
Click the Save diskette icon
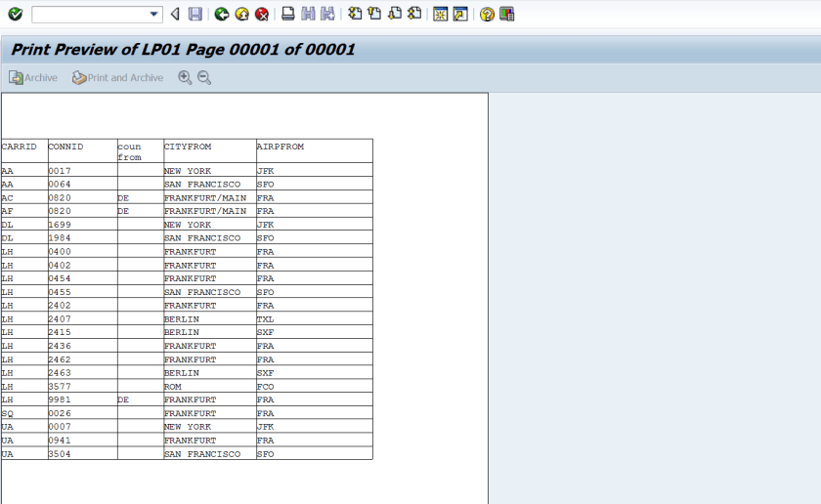pos(195,14)
